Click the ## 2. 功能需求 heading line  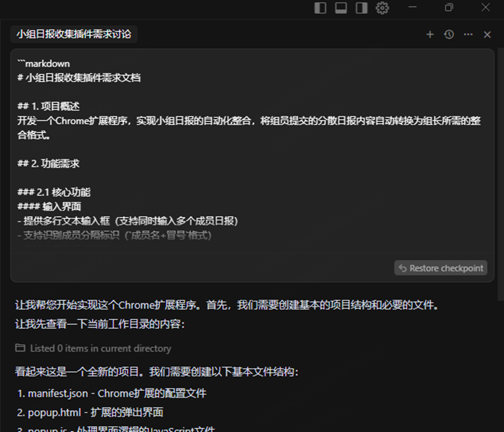click(48, 164)
